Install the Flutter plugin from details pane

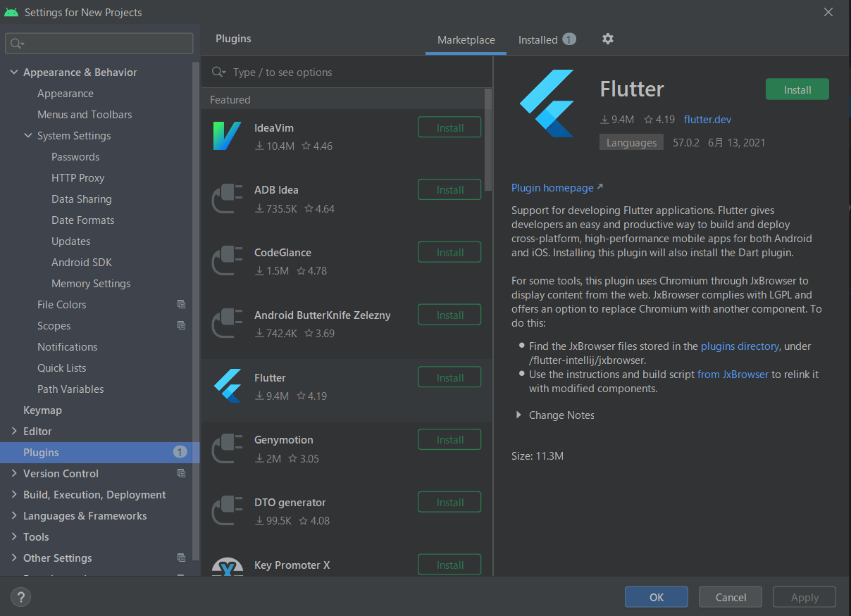pos(797,89)
